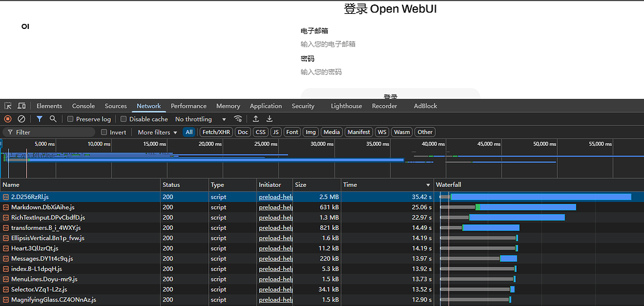
Task: Filter requests by Font type
Action: (292, 132)
